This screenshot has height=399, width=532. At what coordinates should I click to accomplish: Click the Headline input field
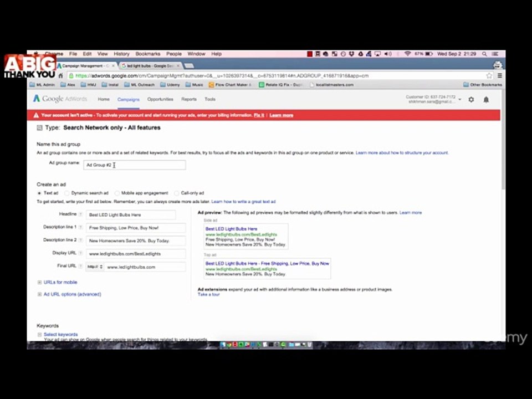pos(131,215)
